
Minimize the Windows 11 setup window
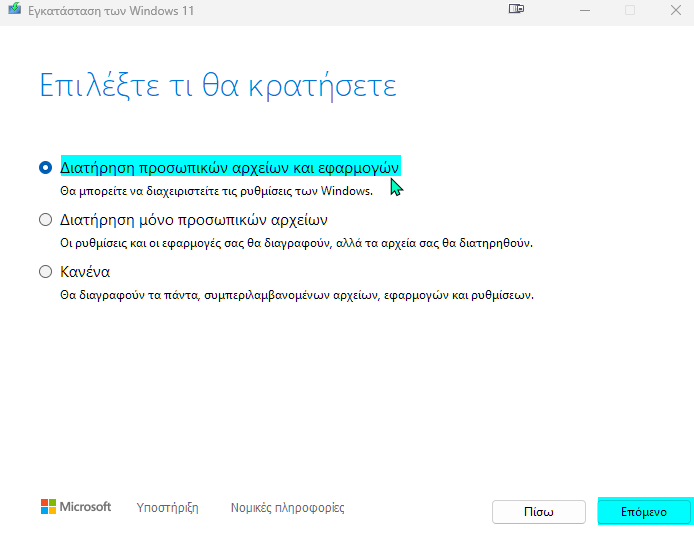(585, 10)
